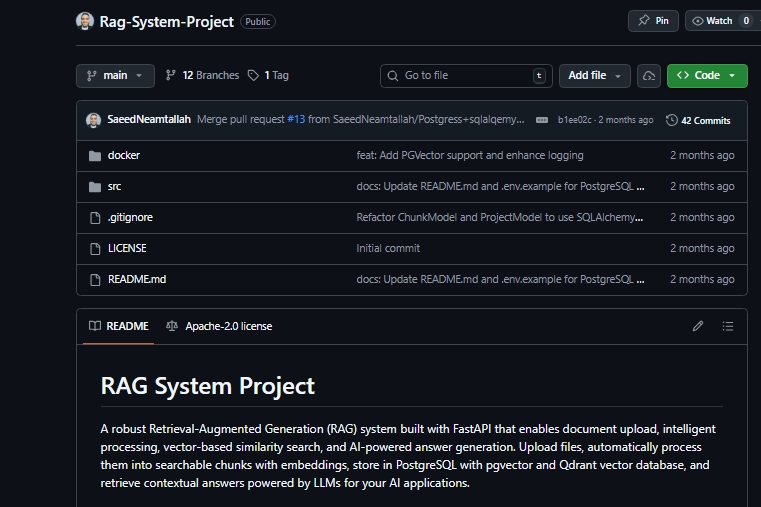761x507 pixels.
Task: Click the folder icon of src row
Action: [95, 187]
